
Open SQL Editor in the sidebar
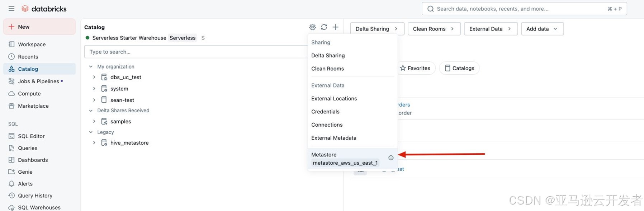39,136
